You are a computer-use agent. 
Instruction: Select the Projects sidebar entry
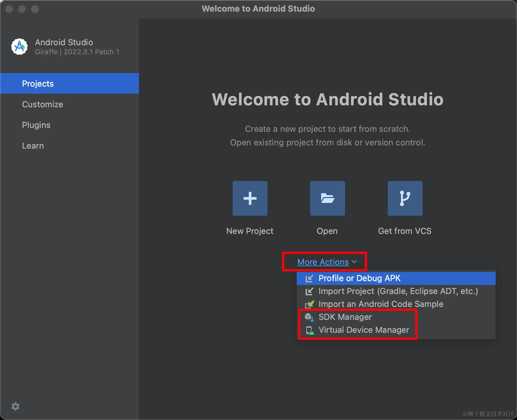tap(38, 83)
